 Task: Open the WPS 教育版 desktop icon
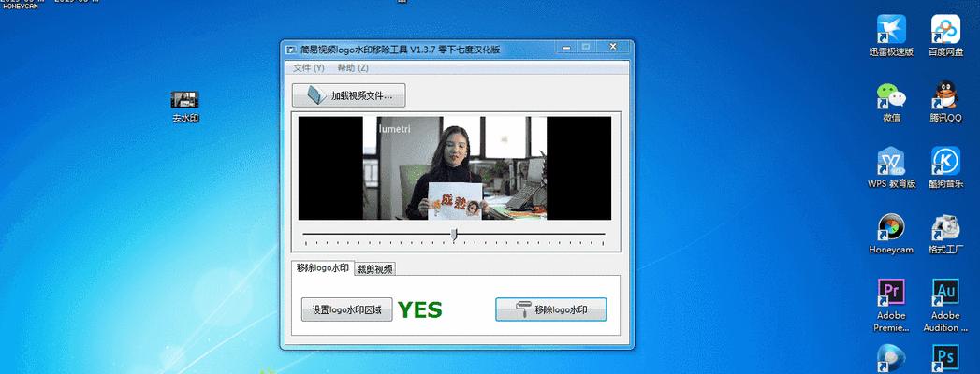click(891, 167)
